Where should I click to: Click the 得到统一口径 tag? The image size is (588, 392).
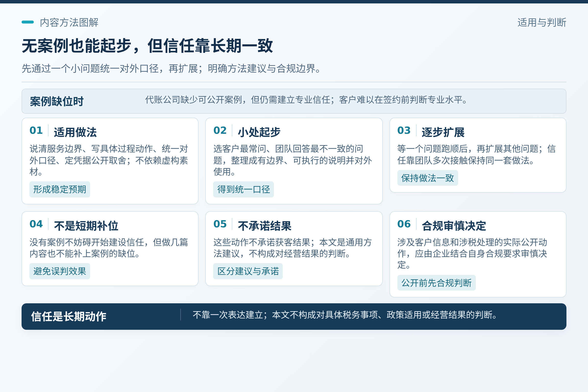pyautogui.click(x=244, y=189)
